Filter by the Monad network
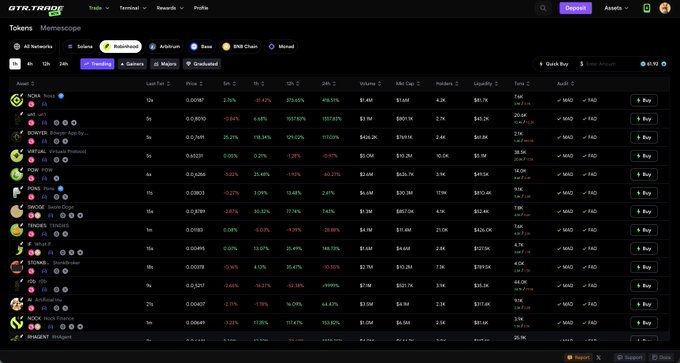This screenshot has width=680, height=363. [x=281, y=46]
